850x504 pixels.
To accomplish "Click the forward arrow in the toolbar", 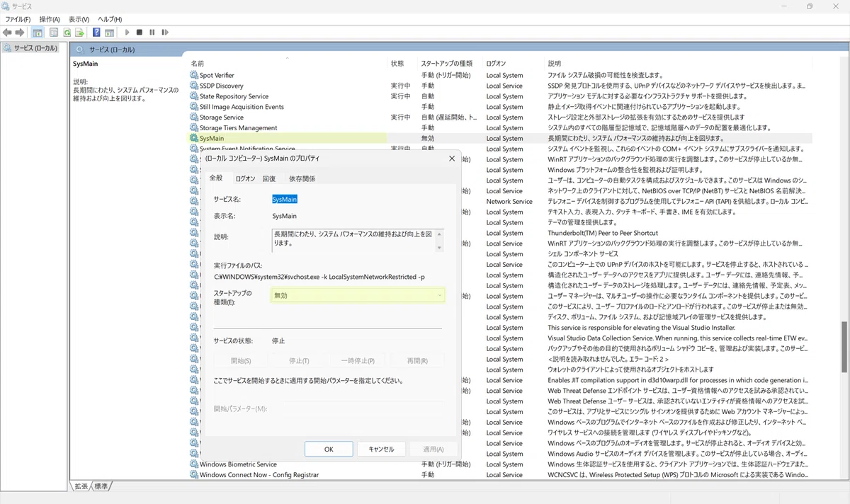I will click(x=20, y=33).
